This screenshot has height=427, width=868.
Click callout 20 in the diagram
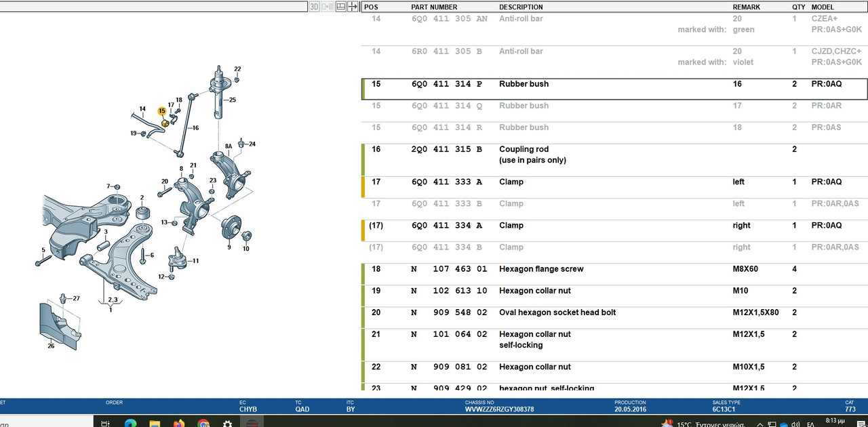pos(165,181)
